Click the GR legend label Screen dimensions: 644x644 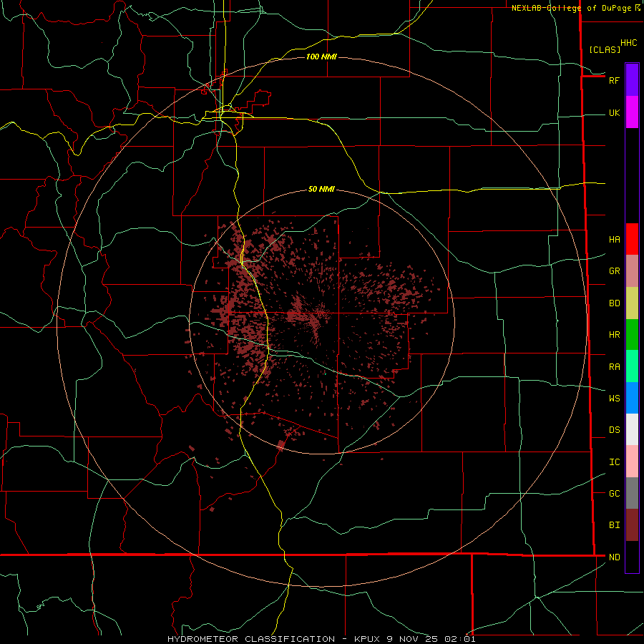(x=614, y=271)
